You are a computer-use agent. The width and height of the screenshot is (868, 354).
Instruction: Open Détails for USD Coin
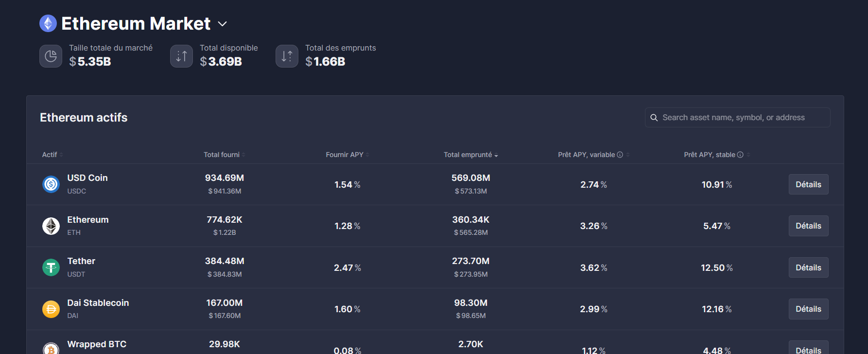(x=808, y=184)
